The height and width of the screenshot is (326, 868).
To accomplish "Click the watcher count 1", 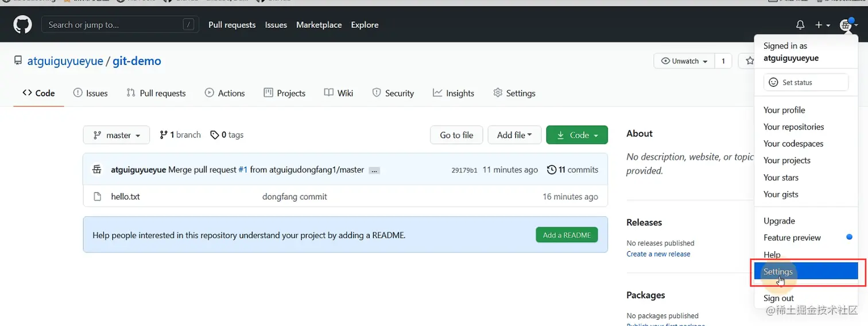I will click(x=723, y=61).
